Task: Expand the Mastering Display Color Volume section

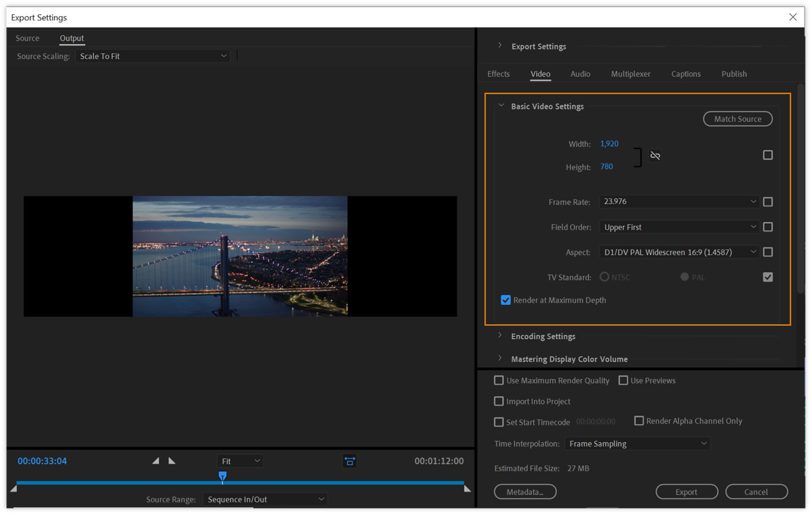Action: click(x=500, y=358)
